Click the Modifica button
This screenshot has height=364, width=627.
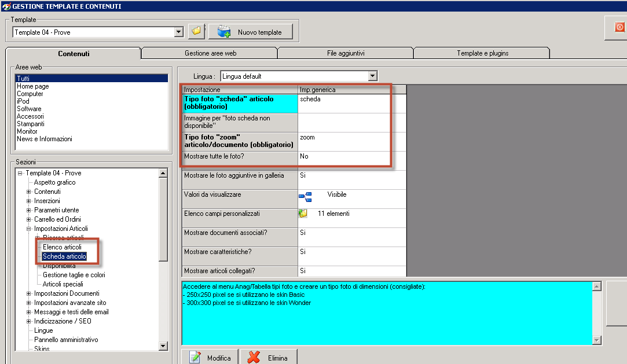210,357
